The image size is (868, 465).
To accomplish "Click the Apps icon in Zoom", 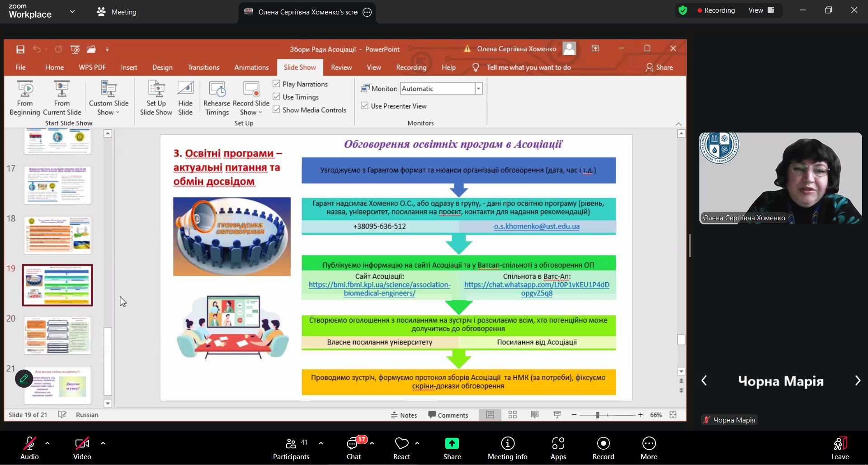I will [x=558, y=444].
